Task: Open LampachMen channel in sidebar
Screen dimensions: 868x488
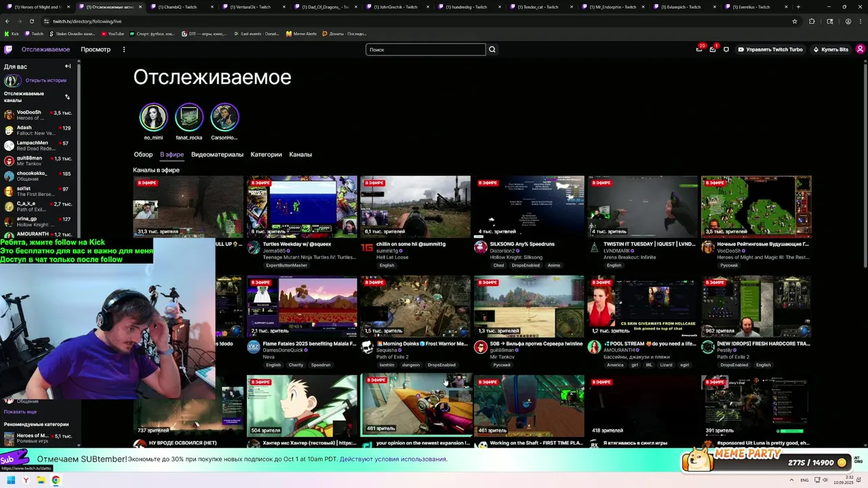Action: coord(39,146)
